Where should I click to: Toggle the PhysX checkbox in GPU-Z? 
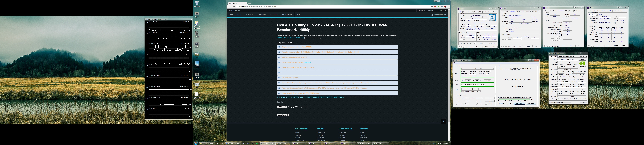click(x=571, y=99)
